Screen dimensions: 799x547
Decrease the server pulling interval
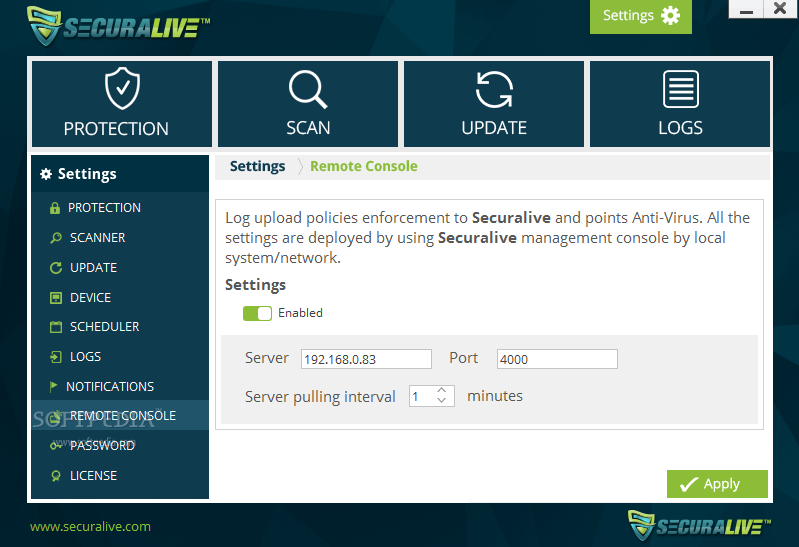(x=442, y=401)
